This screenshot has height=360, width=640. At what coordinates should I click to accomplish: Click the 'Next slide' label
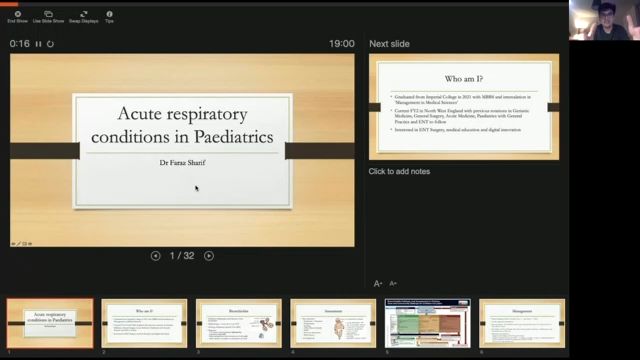(x=389, y=44)
